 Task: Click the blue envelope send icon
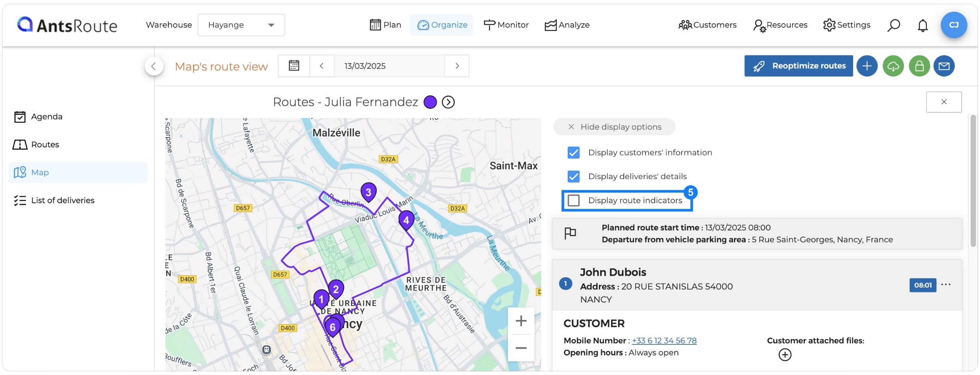(944, 66)
